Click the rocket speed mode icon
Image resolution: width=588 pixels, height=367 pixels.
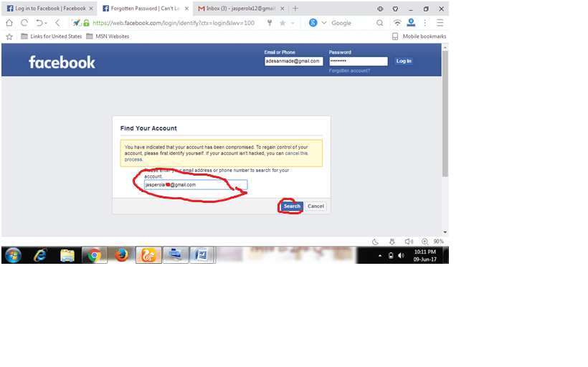point(77,23)
